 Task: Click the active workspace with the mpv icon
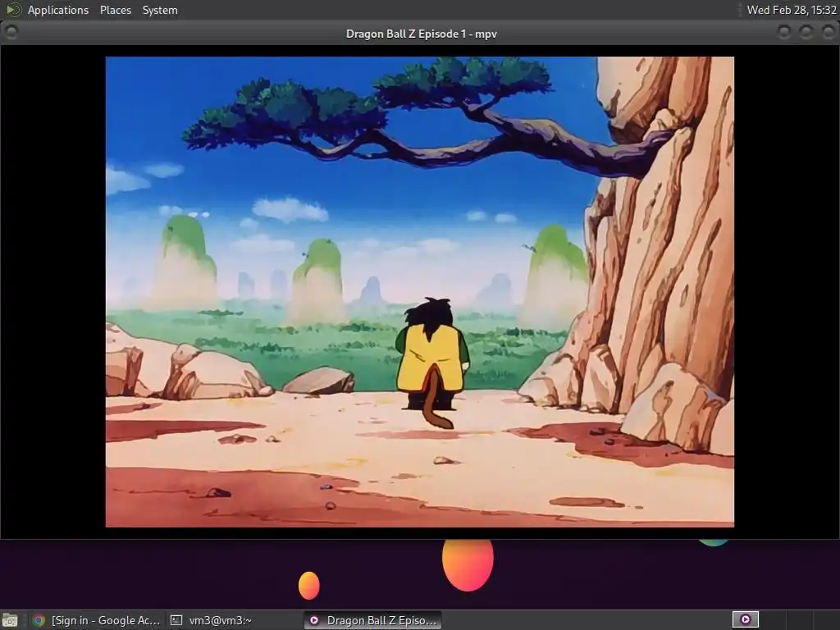pos(745,620)
